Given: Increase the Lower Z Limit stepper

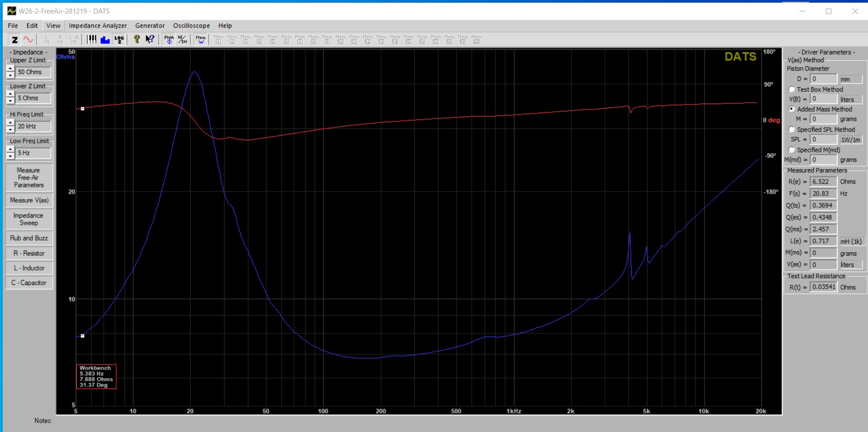Looking at the screenshot, I should pyautogui.click(x=10, y=95).
